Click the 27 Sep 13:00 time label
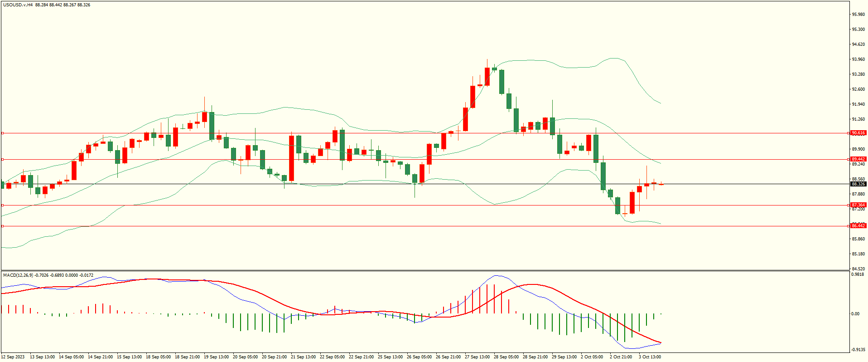The width and height of the screenshot is (868, 362). point(477,357)
